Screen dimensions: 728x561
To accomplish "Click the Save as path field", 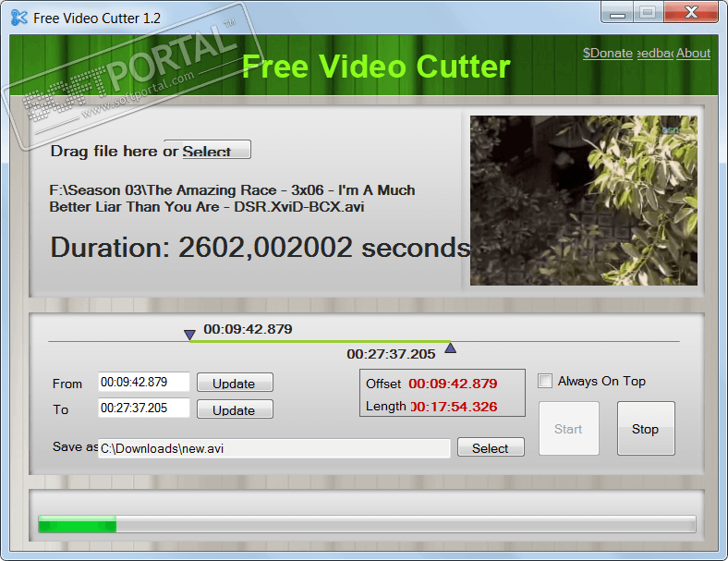I will click(274, 448).
